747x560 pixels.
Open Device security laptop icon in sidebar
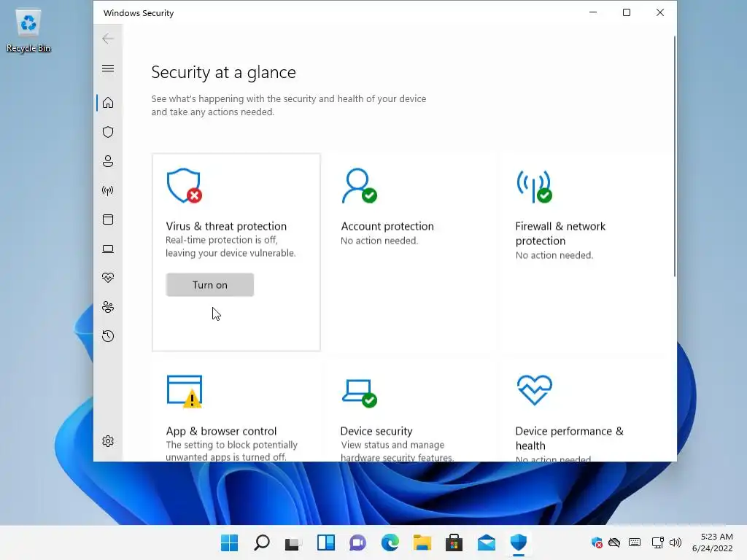click(108, 249)
